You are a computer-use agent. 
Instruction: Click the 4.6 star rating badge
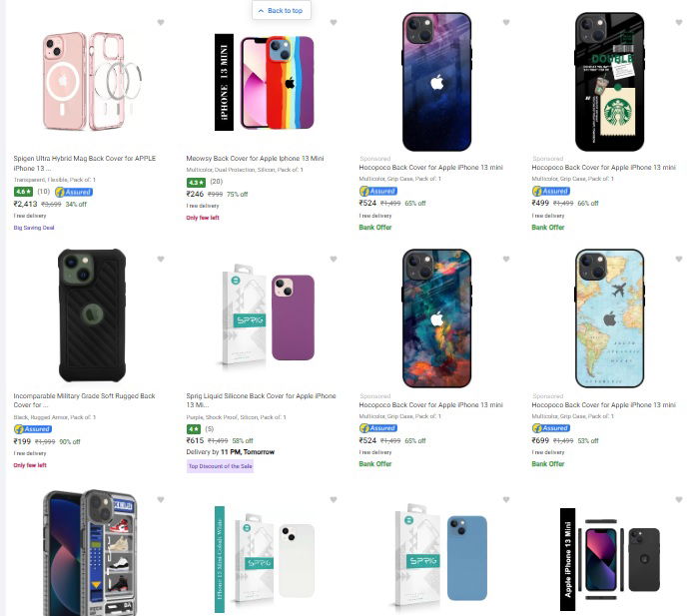tap(23, 191)
